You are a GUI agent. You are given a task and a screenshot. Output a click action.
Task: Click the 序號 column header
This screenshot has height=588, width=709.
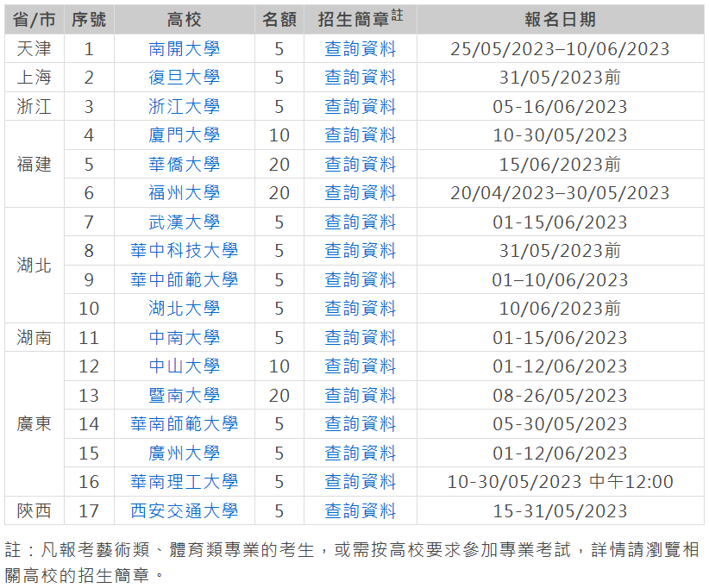pyautogui.click(x=89, y=20)
